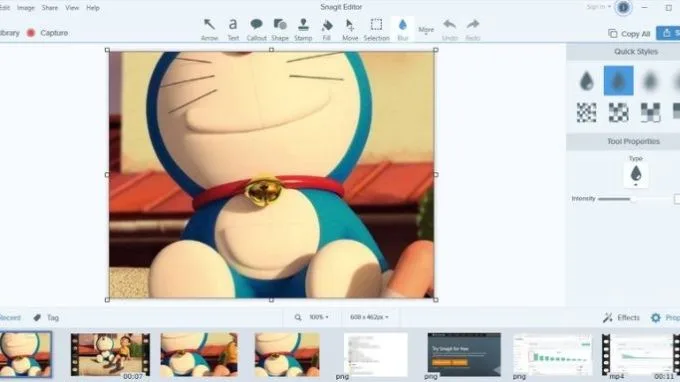Open the View menu
680x382 pixels.
[72, 8]
